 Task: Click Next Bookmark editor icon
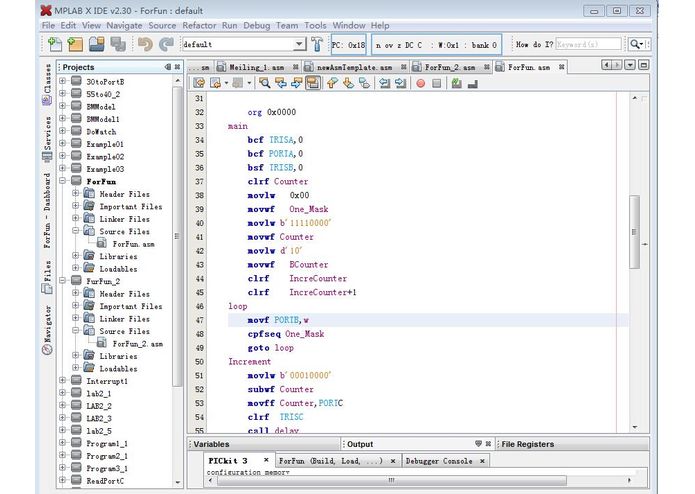click(348, 83)
